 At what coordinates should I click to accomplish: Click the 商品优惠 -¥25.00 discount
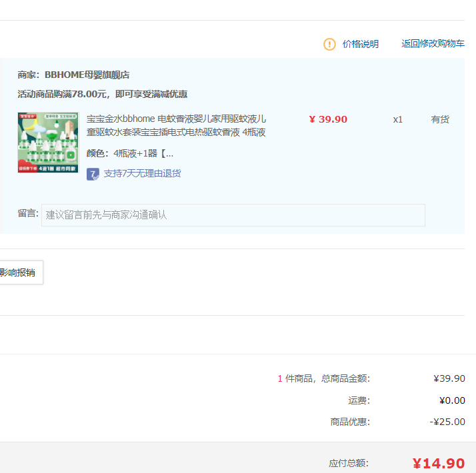[x=447, y=422]
